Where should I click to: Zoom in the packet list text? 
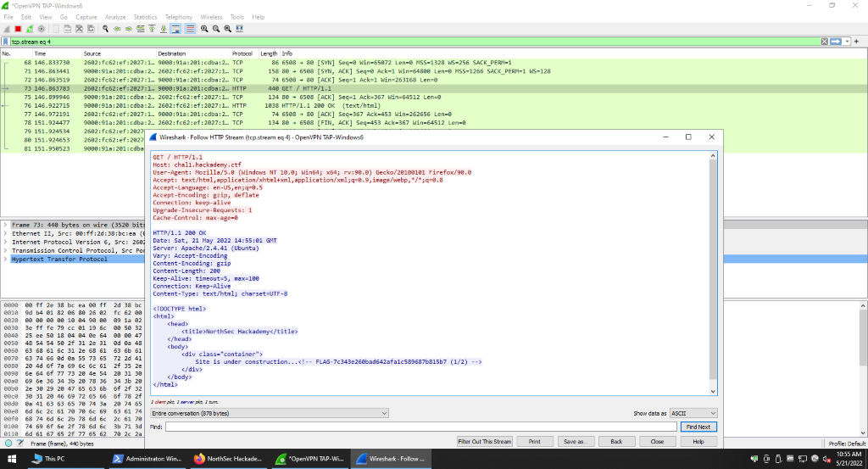click(x=205, y=28)
